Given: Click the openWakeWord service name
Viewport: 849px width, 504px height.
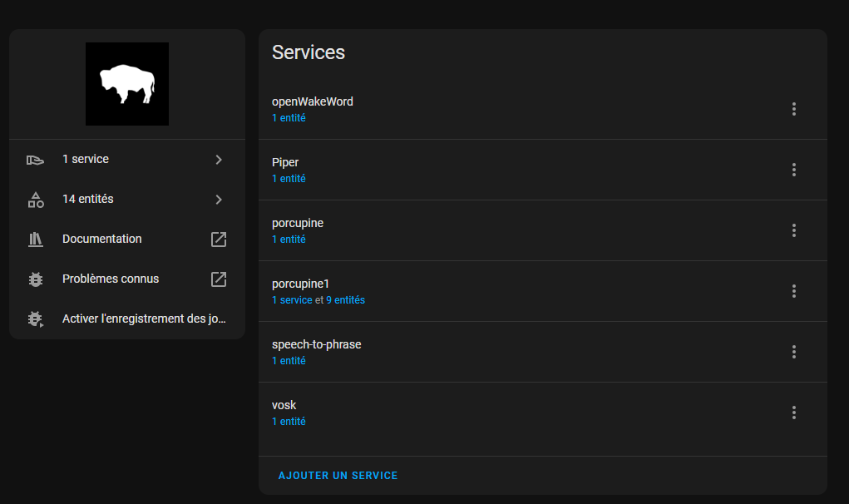Looking at the screenshot, I should pos(313,101).
